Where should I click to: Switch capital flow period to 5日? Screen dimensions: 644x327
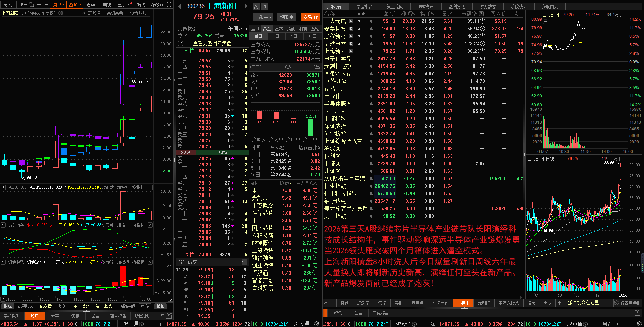(294, 36)
